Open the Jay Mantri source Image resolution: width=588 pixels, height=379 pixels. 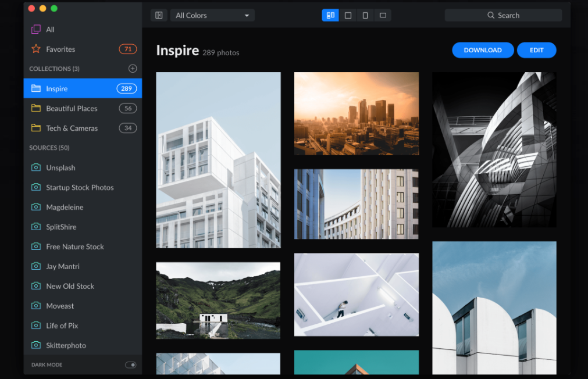83,266
